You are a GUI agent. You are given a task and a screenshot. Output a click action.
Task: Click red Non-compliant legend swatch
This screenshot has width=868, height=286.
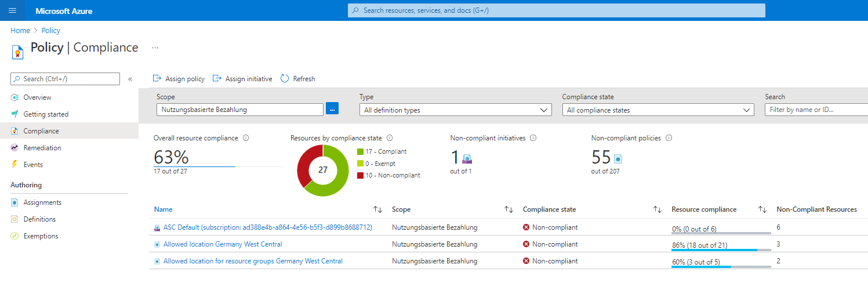coord(360,175)
